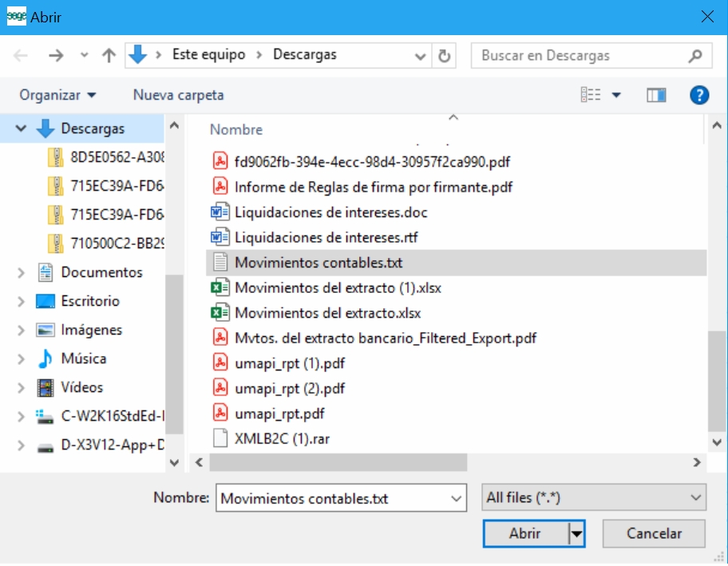Select Liquidaciones de intereses.doc file
728x566 pixels.
[x=330, y=212]
